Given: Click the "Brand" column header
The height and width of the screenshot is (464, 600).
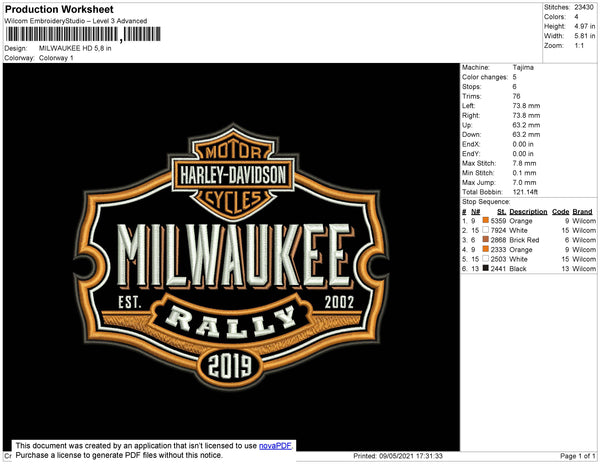Looking at the screenshot, I should point(582,212).
